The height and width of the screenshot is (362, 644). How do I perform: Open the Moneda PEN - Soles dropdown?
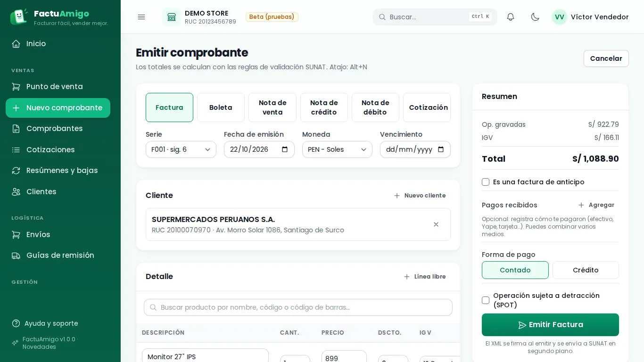[x=337, y=149]
